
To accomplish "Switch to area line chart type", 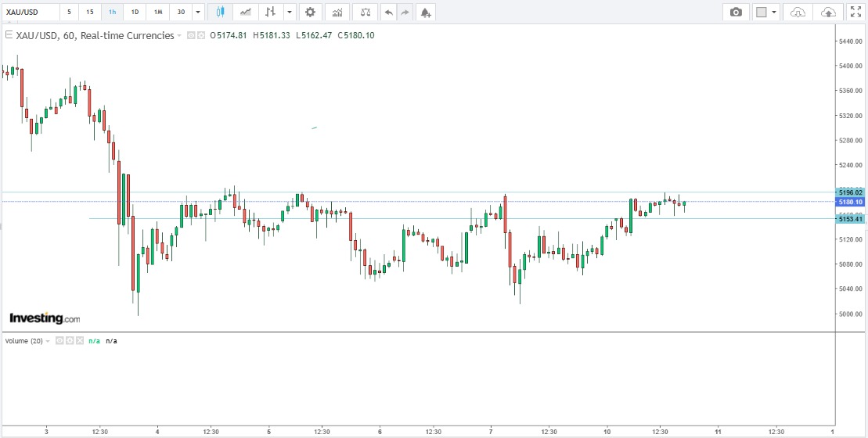I will pos(245,12).
